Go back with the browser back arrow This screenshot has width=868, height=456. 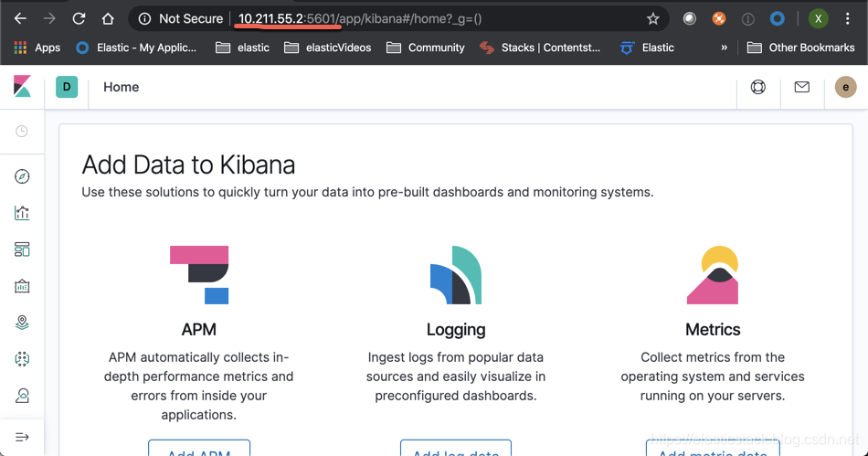point(20,19)
